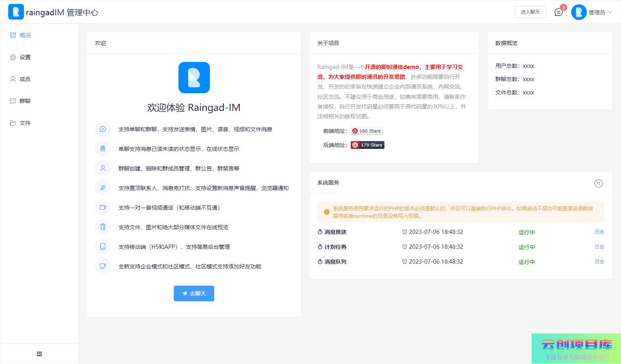This screenshot has height=364, width=621.
Task: Open the 概况 overview menu item
Action: [25, 35]
